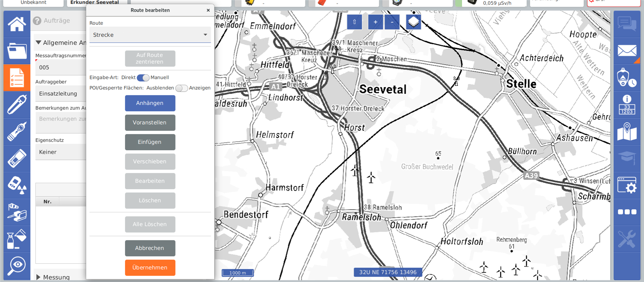
Task: Click the Erkunder Seevetal status box
Action: tap(95, 3)
